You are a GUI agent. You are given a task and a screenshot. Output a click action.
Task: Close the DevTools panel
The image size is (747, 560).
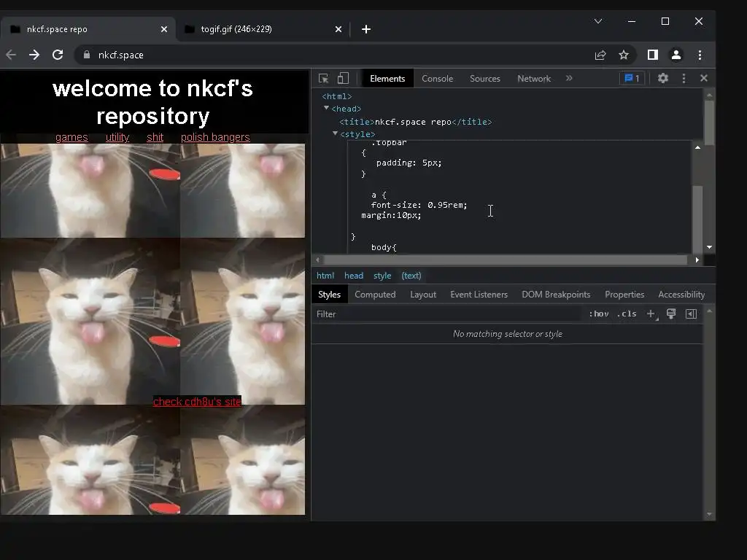(704, 78)
